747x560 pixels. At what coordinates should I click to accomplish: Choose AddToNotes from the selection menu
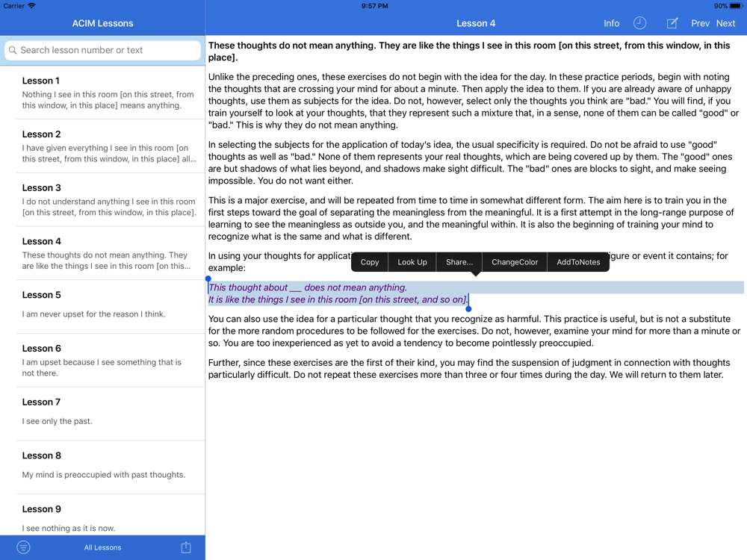point(578,262)
